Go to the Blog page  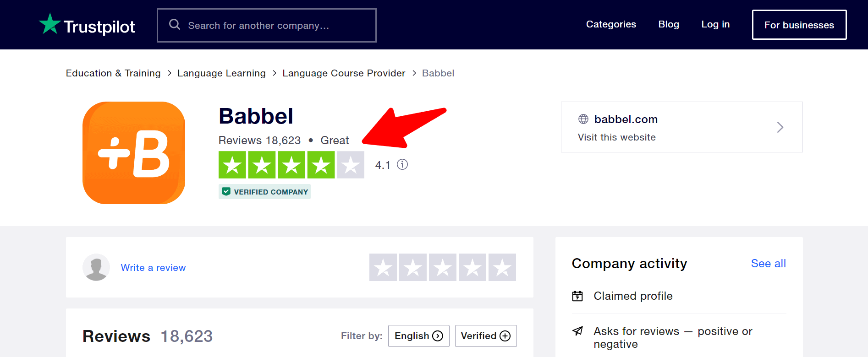pos(669,24)
